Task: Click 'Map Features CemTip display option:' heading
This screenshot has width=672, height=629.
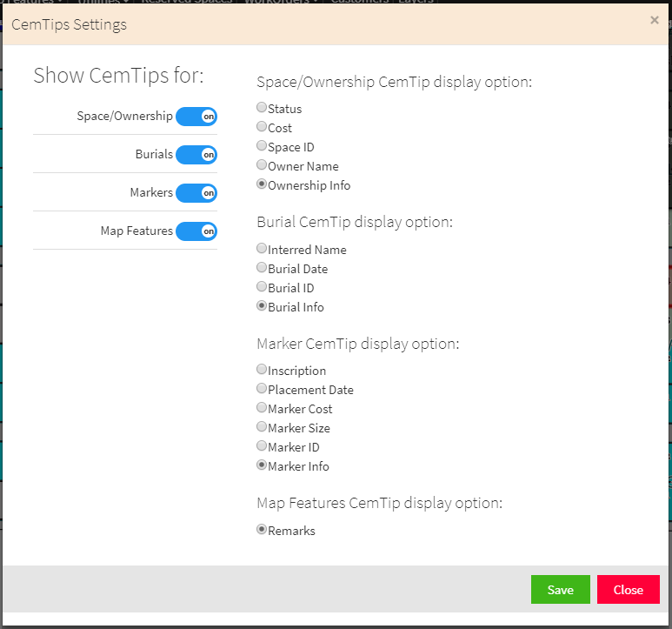Action: tap(379, 503)
